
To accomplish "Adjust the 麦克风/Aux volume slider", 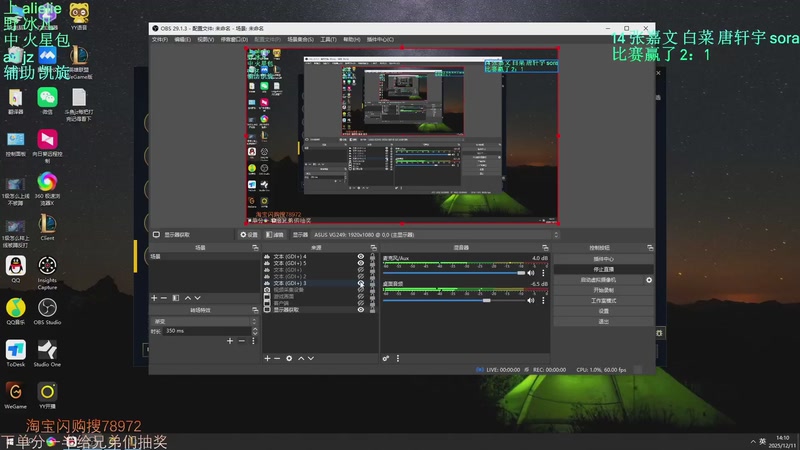I will tap(454, 273).
